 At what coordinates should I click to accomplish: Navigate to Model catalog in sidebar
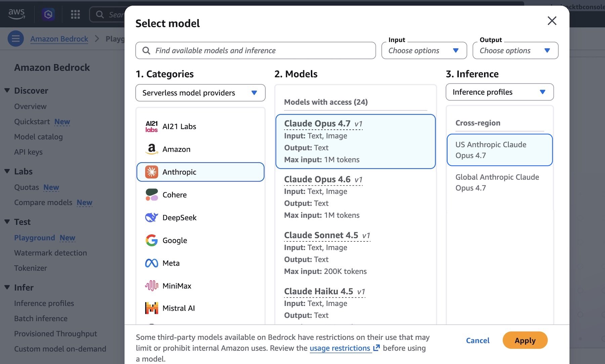click(38, 137)
